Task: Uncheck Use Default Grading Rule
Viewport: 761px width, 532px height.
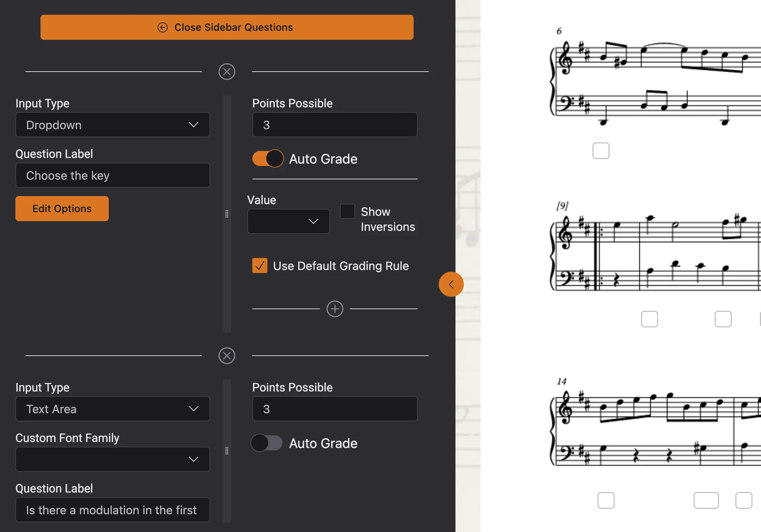Action: [260, 266]
